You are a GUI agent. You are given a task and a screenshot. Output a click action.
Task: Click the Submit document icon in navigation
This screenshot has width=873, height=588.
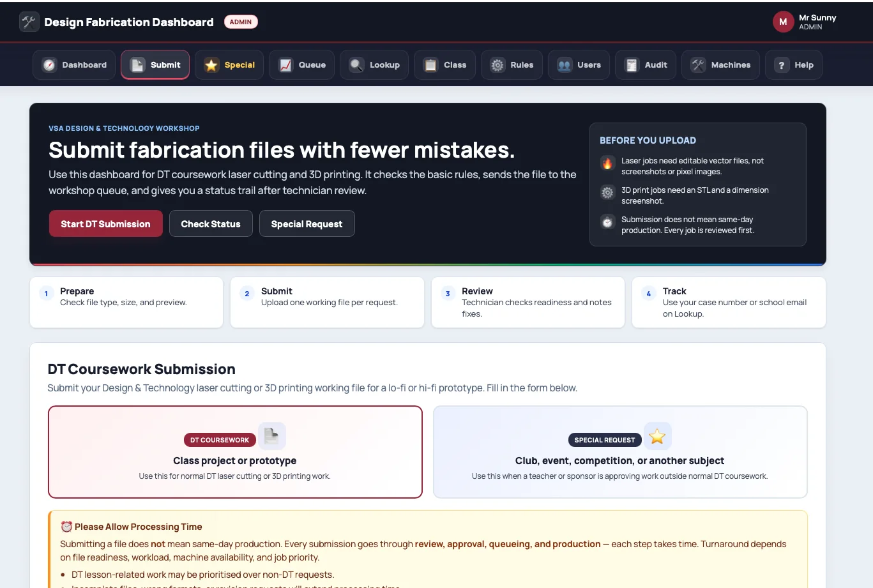coord(137,65)
